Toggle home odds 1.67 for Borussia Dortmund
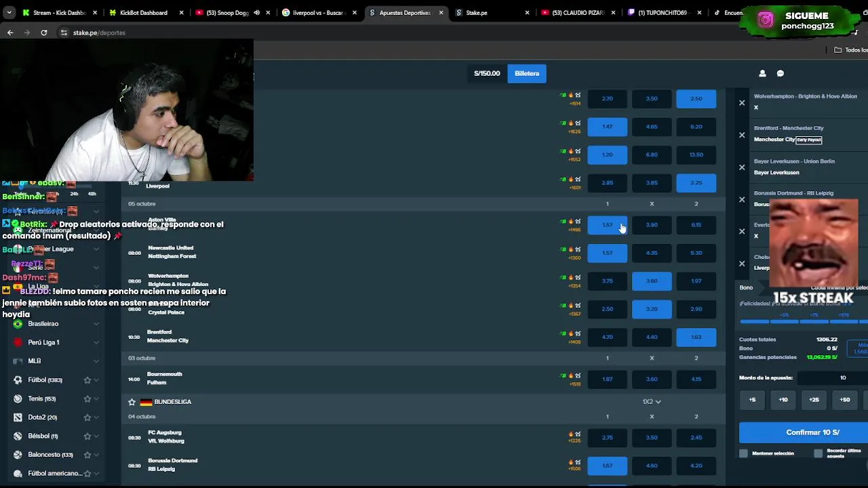This screenshot has height=488, width=868. [x=607, y=466]
